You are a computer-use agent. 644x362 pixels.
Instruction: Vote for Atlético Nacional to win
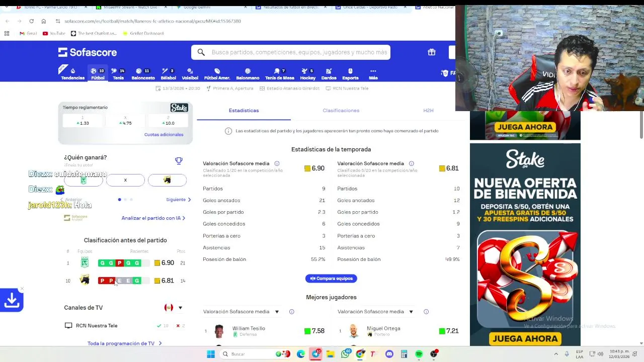[84, 180]
